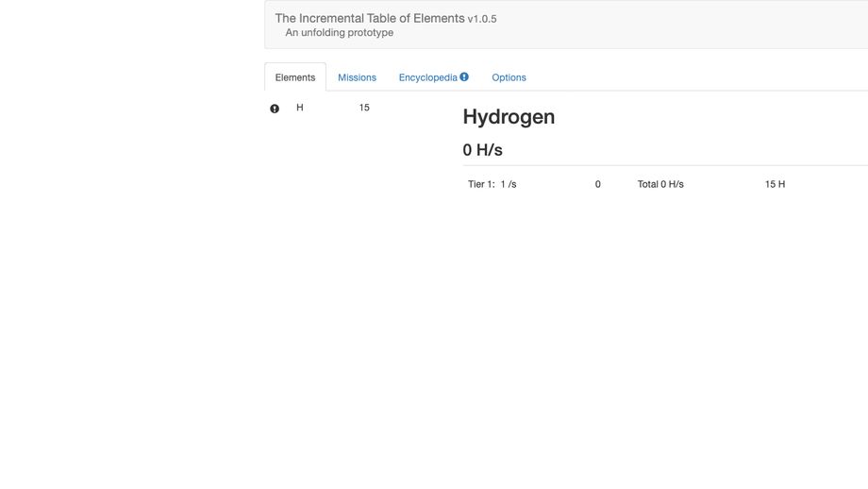Screen dimensions: 868x489
Task: Open the Options tab
Action: [x=509, y=77]
